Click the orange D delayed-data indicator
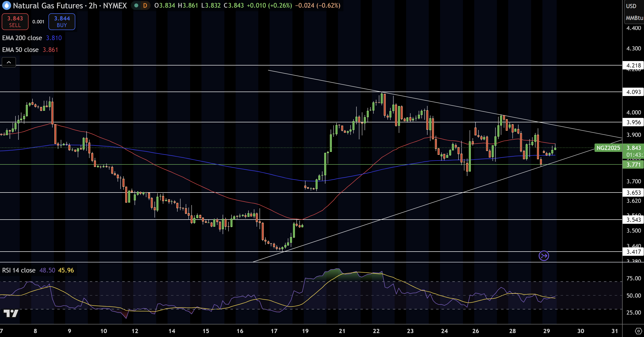This screenshot has width=644, height=337. [x=145, y=5]
